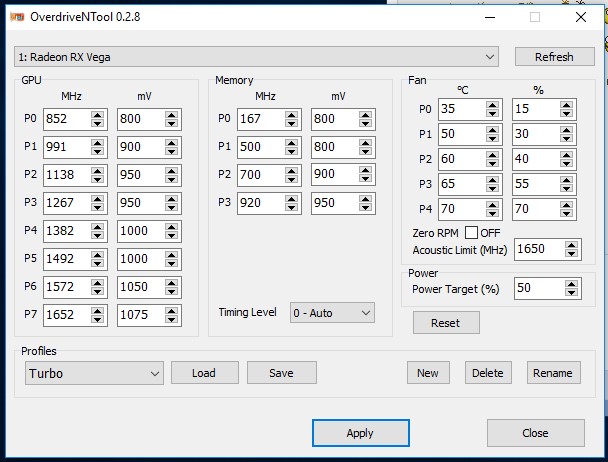Viewport: 608px width, 462px height.
Task: Click the Save profile button
Action: (282, 373)
